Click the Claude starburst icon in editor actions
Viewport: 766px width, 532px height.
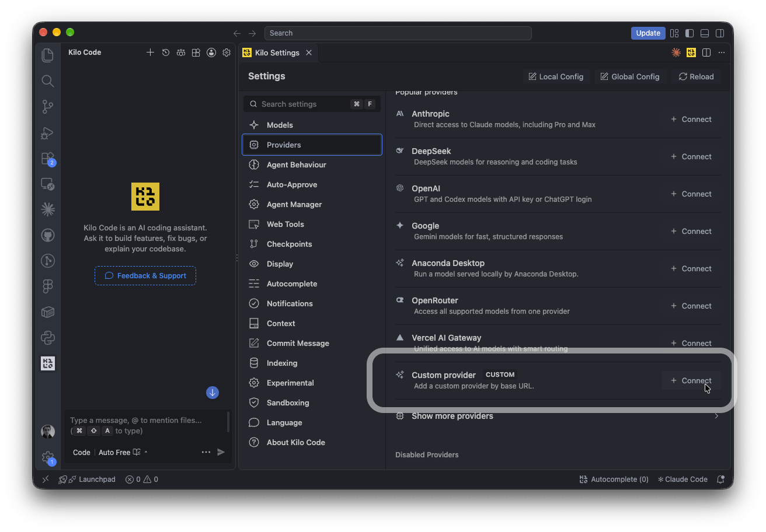(676, 52)
